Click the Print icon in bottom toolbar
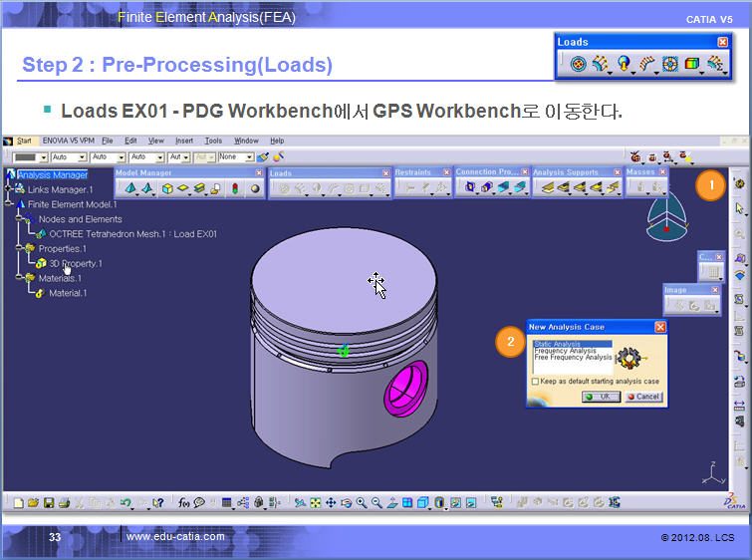The width and height of the screenshot is (752, 560). pos(64,503)
